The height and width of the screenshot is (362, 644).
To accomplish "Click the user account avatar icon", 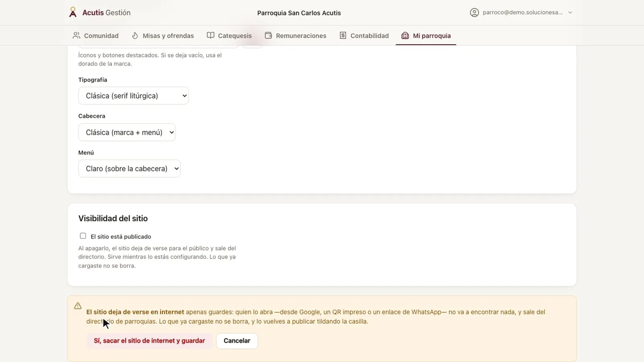I will tap(474, 12).
